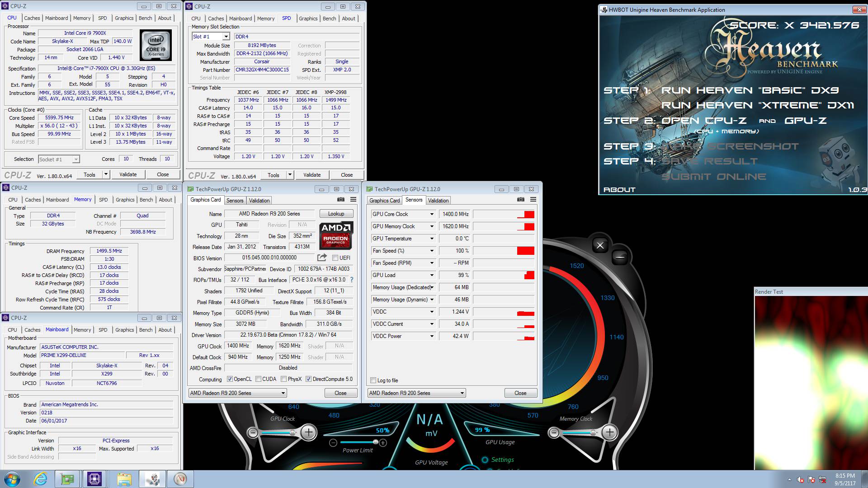Open Internet Explorer from the taskbar
868x488 pixels.
40,479
